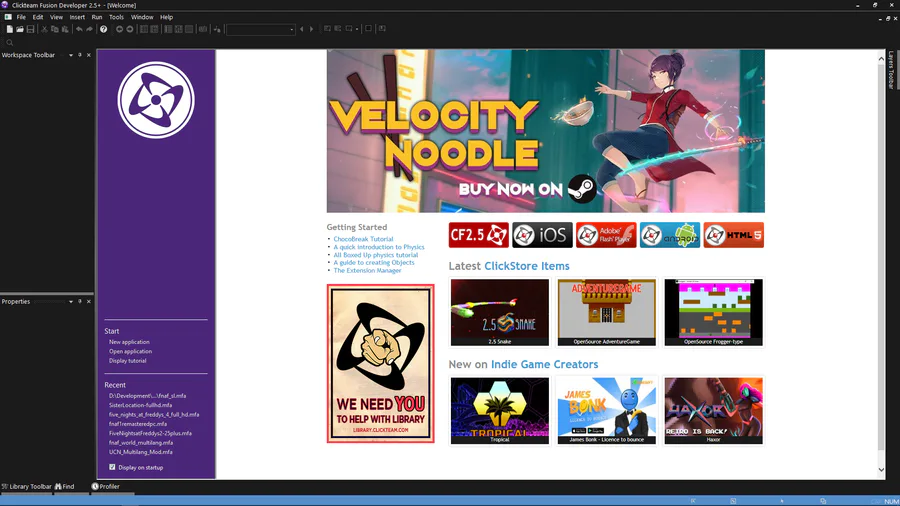
Task: Open the Layers Toolbar side tab
Action: click(x=891, y=70)
